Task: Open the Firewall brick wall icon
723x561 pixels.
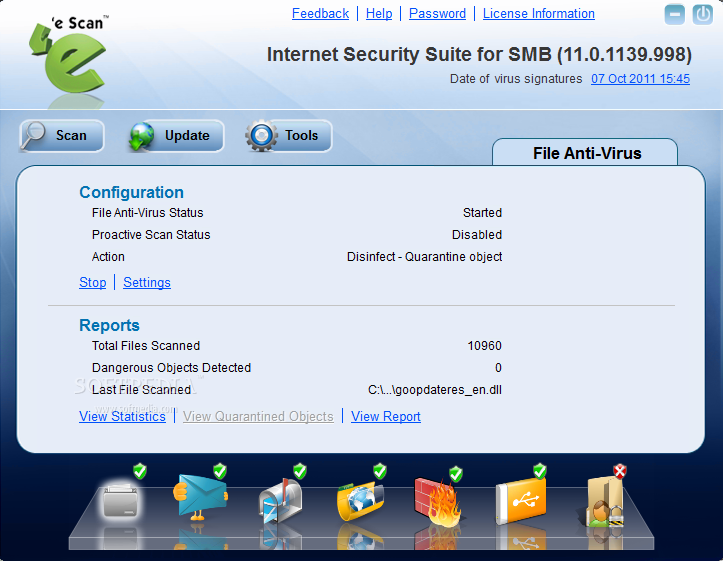Action: coord(438,501)
